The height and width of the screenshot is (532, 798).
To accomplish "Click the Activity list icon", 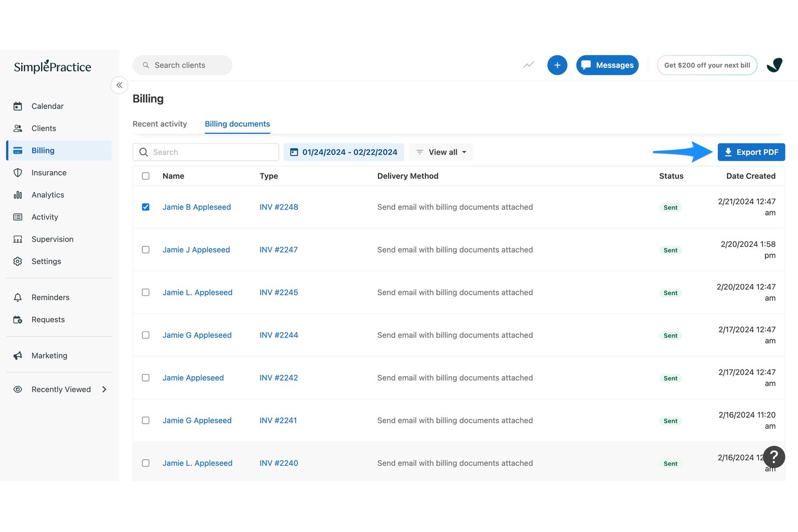I will coord(18,217).
